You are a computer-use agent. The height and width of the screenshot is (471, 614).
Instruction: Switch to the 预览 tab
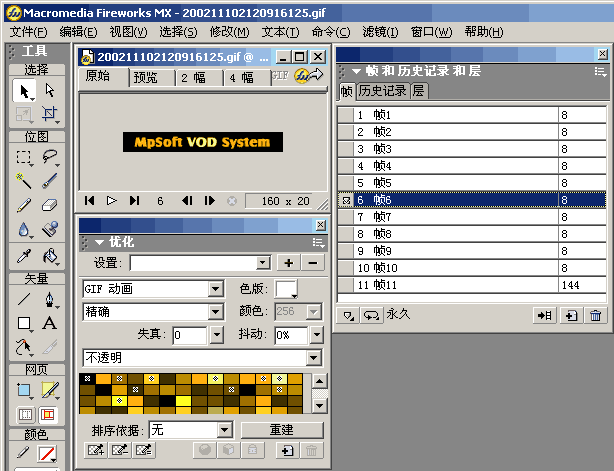click(146, 78)
